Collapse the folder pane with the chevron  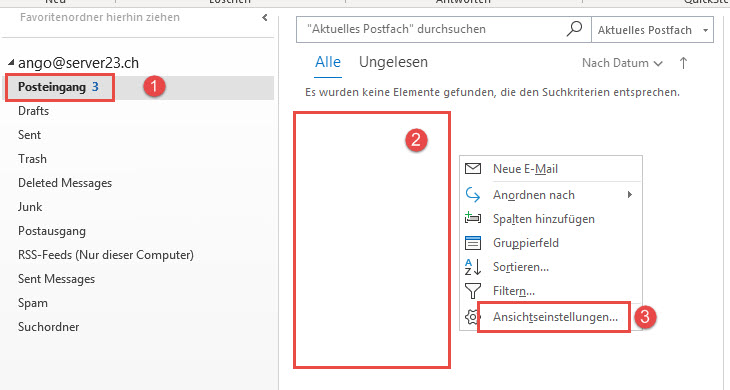tap(264, 18)
